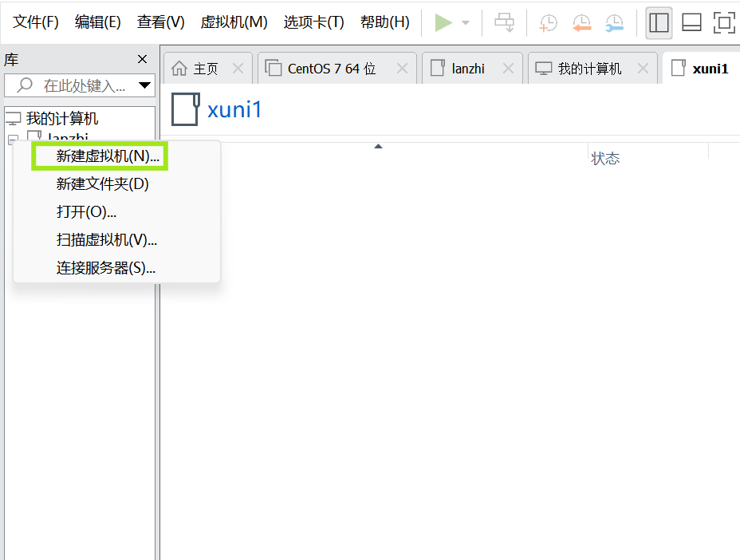Open the 编辑(E) menu
The width and height of the screenshot is (740, 560).
pos(98,22)
